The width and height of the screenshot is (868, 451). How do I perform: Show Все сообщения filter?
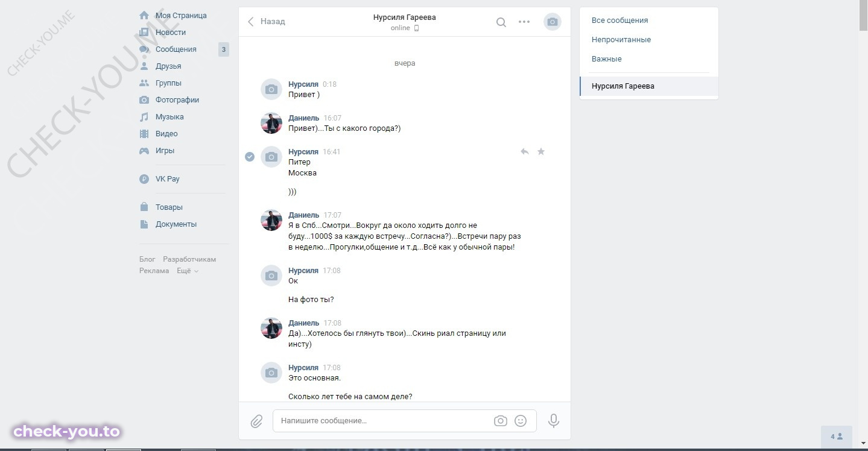(619, 20)
